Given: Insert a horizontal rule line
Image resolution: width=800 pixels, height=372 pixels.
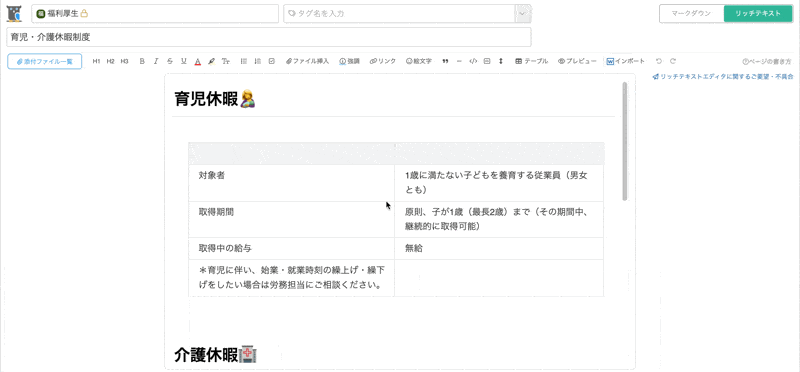Looking at the screenshot, I should [459, 61].
